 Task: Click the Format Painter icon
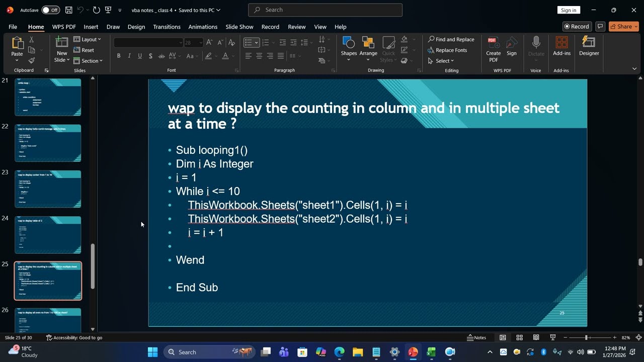[x=32, y=60]
